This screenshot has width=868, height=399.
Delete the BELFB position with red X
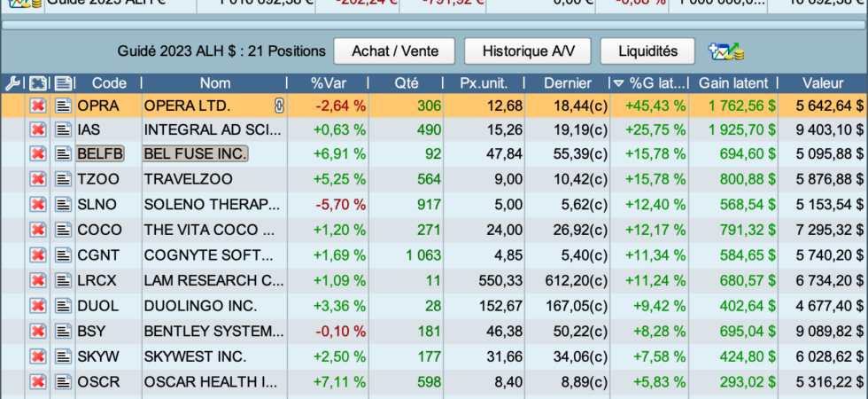pyautogui.click(x=37, y=153)
